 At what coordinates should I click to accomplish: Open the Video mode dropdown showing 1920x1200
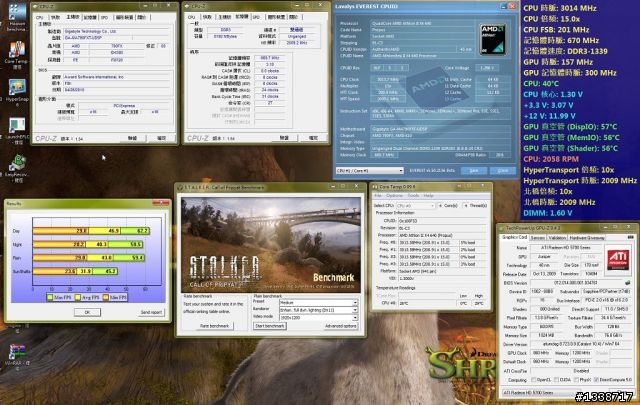coord(318,317)
